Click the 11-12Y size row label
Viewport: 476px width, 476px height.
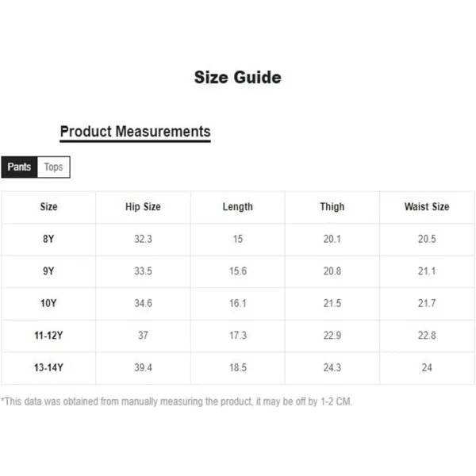coord(48,335)
